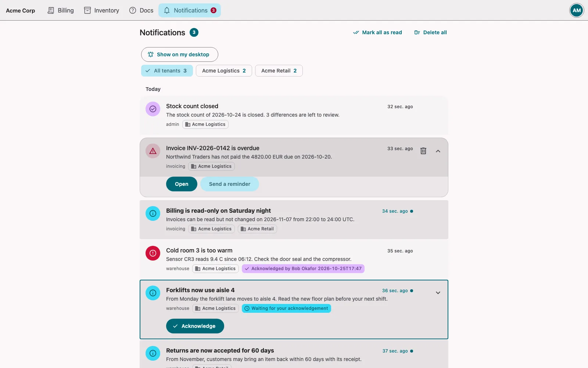Click the Forklifts notification info icon
Image resolution: width=588 pixels, height=368 pixels.
pyautogui.click(x=153, y=293)
